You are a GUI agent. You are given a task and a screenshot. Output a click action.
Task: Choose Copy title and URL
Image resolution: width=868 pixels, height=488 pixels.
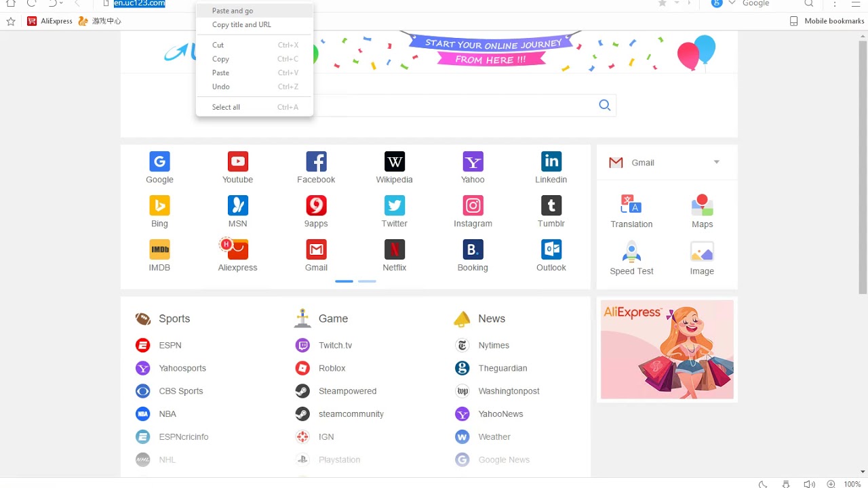pyautogui.click(x=254, y=24)
